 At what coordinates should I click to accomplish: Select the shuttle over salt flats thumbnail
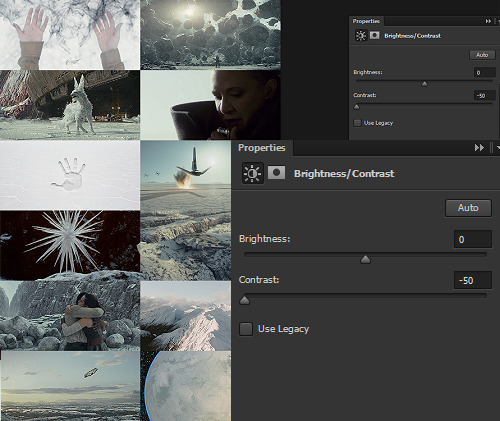[186, 210]
